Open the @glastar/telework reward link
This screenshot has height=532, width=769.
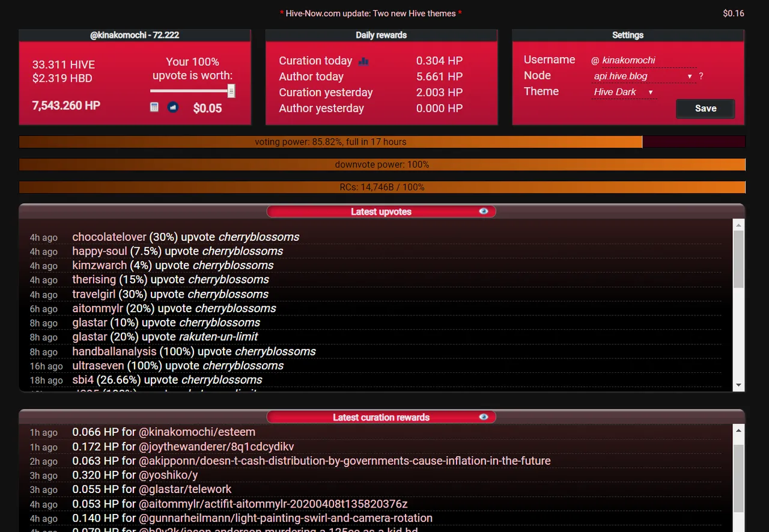coord(185,489)
